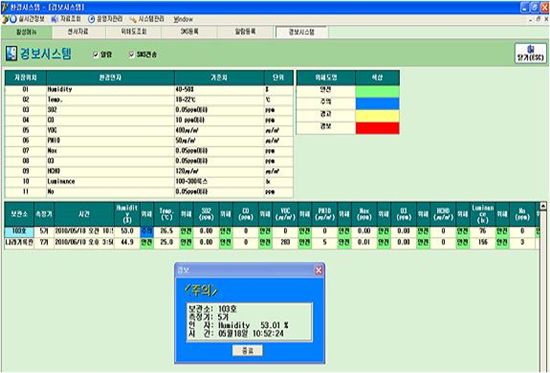Viewport: 550px width, 373px height.
Task: Click the 운영자관리 clock icon
Action: pyautogui.click(x=91, y=19)
